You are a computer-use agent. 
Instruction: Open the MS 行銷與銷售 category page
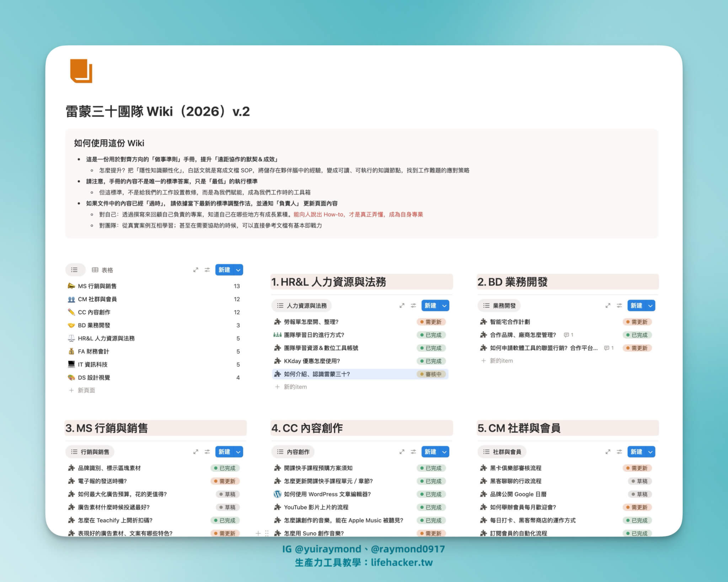97,286
